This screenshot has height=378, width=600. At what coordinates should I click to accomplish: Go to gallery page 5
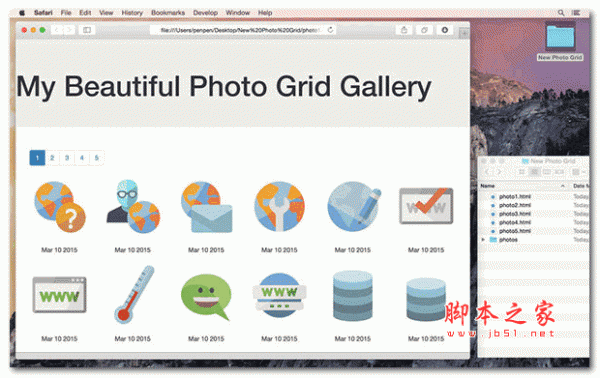pos(96,158)
